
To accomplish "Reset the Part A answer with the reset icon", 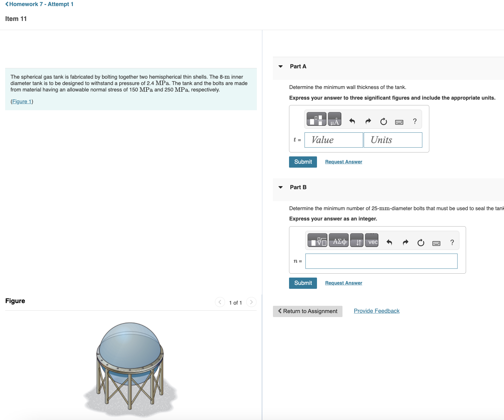I will [383, 121].
